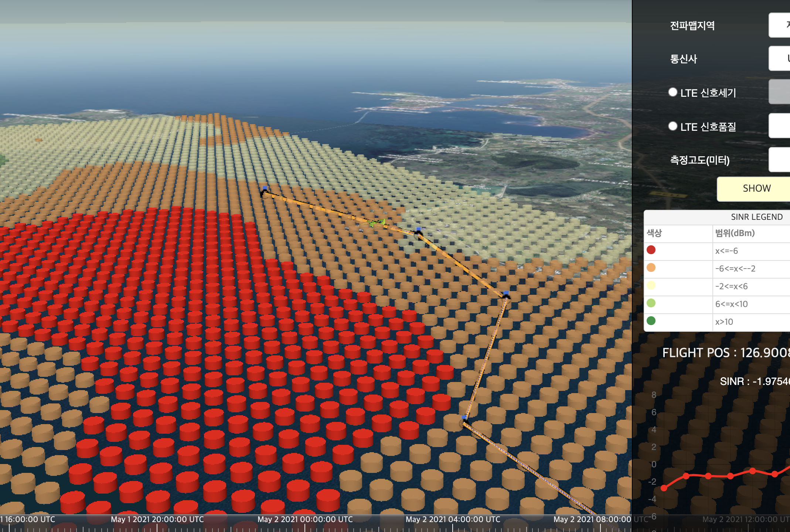Click the first red point on SINR chart

coord(664,488)
